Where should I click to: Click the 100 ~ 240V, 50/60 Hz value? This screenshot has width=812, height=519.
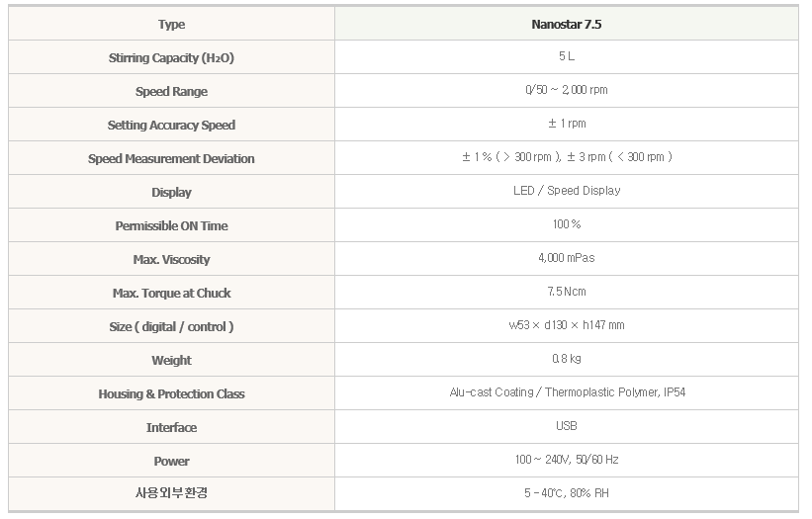(x=567, y=460)
